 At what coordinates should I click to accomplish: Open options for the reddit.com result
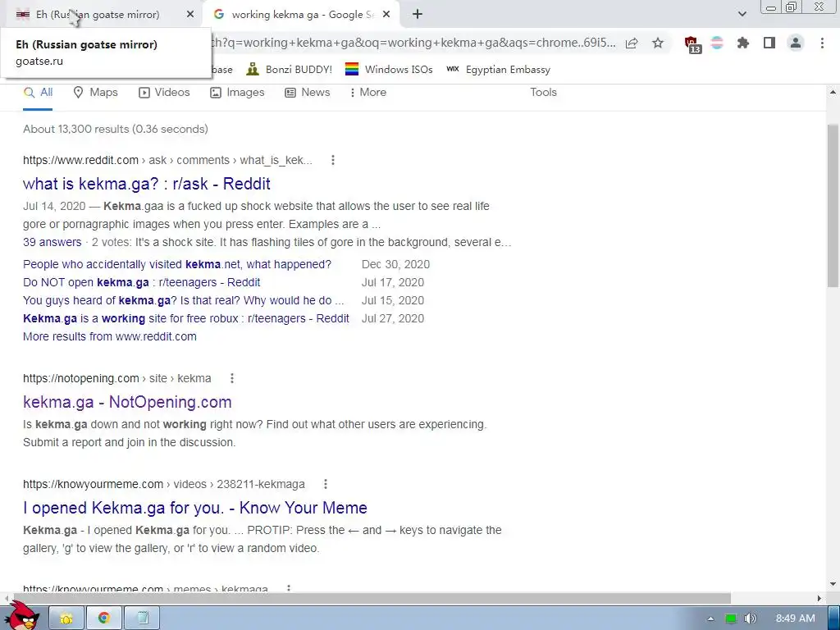pos(333,160)
